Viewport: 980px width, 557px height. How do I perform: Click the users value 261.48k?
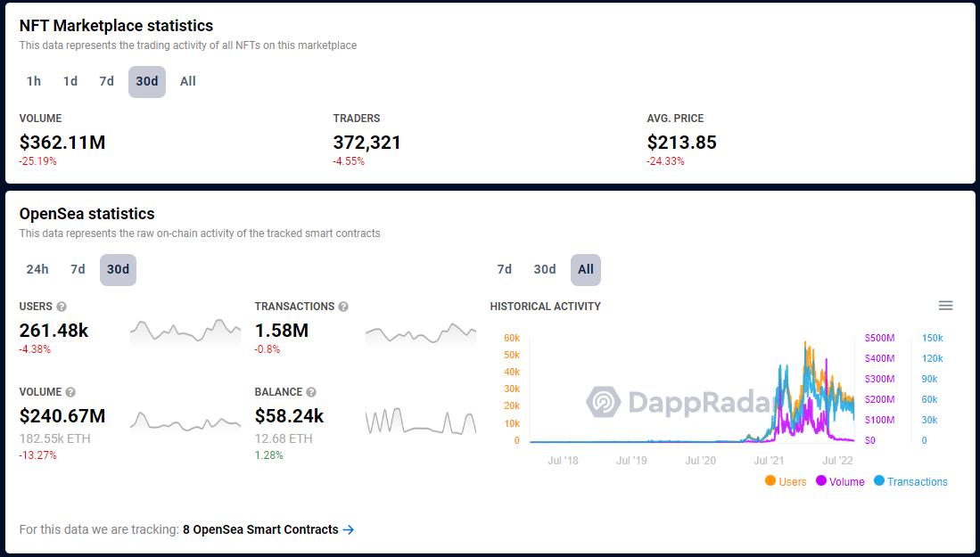(54, 331)
